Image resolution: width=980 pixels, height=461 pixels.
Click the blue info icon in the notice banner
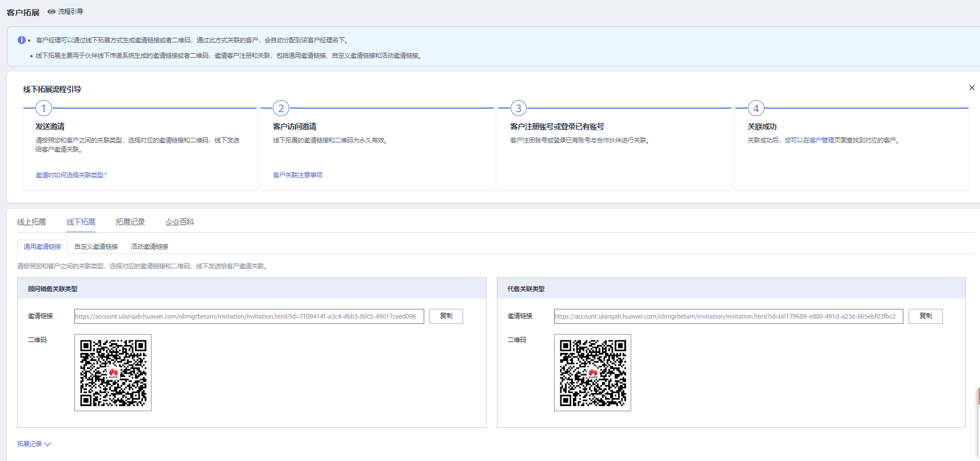22,40
